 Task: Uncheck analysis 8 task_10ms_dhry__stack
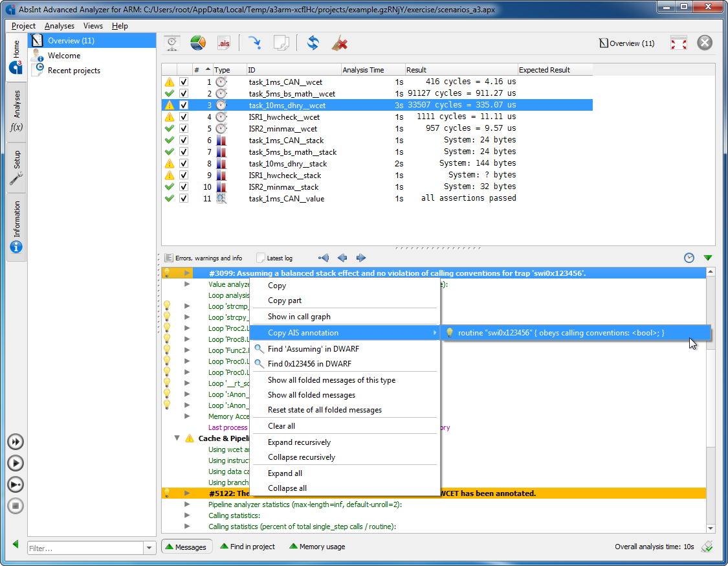184,163
